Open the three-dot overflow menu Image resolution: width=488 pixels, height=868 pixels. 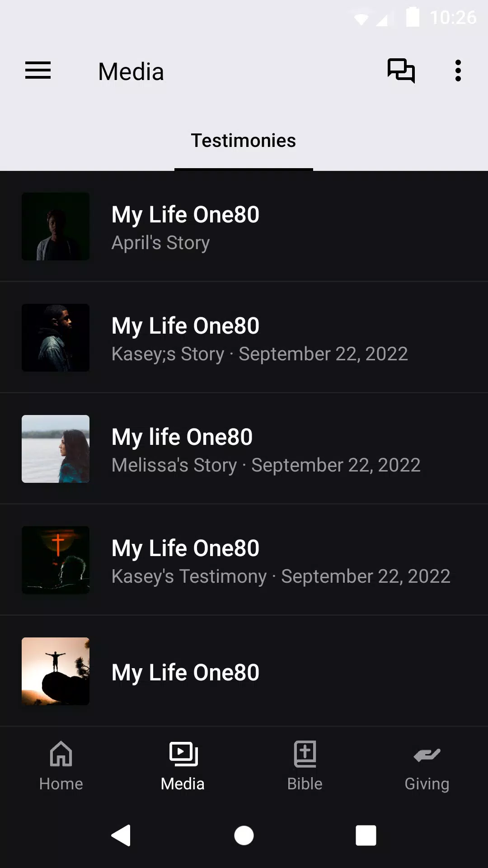click(x=458, y=71)
